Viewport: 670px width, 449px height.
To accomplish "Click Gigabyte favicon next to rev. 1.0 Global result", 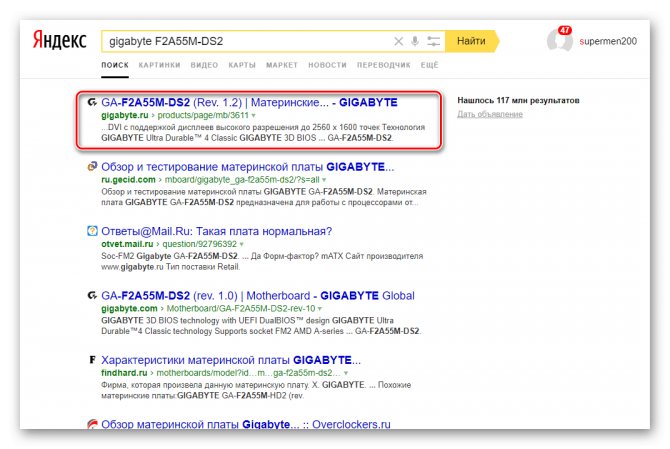I will [92, 295].
